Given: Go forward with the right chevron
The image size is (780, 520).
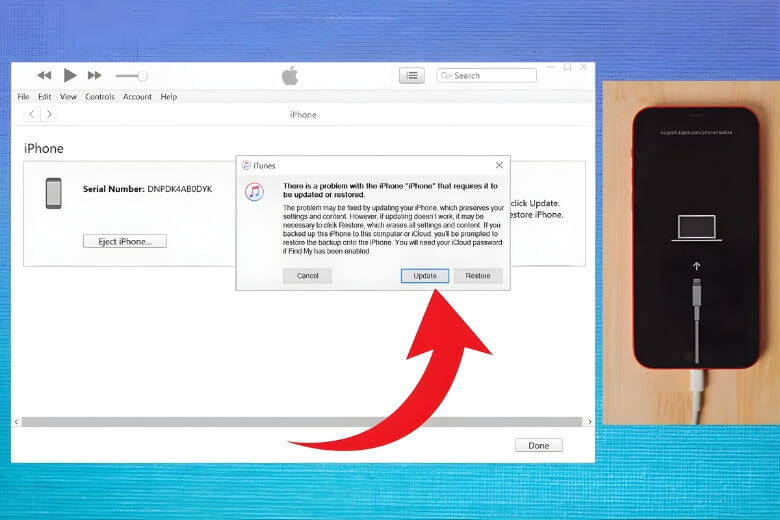Looking at the screenshot, I should 49,114.
